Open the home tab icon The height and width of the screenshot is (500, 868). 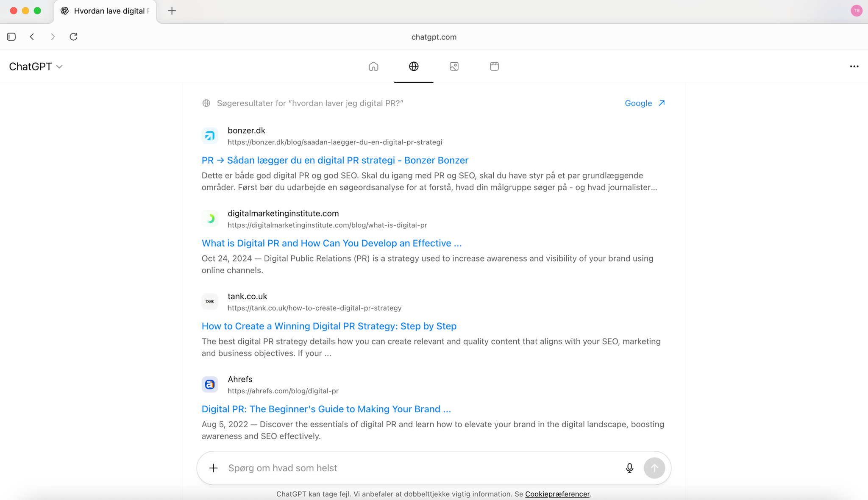(x=373, y=67)
